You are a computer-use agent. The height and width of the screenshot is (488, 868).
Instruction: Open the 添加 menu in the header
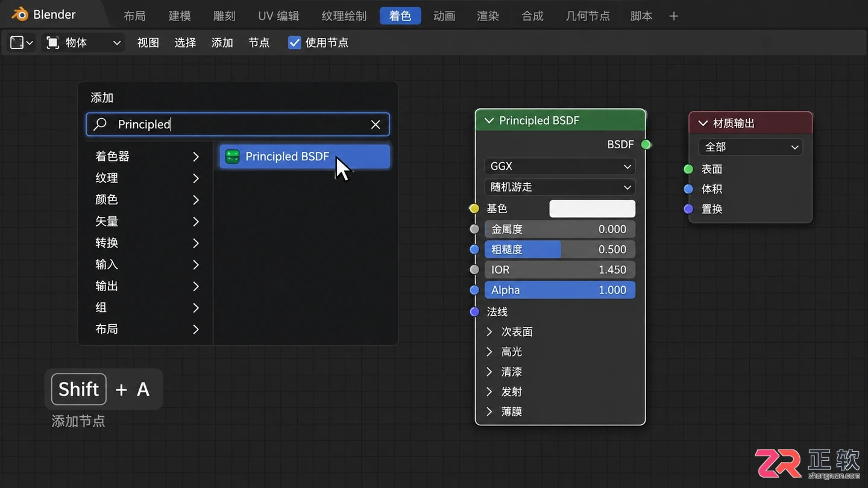point(222,43)
